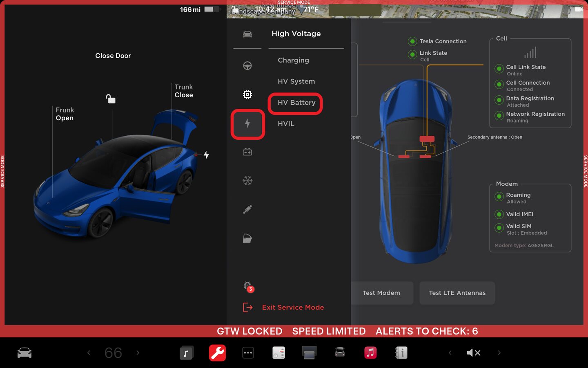Decrease temperature with left chevron

point(89,352)
